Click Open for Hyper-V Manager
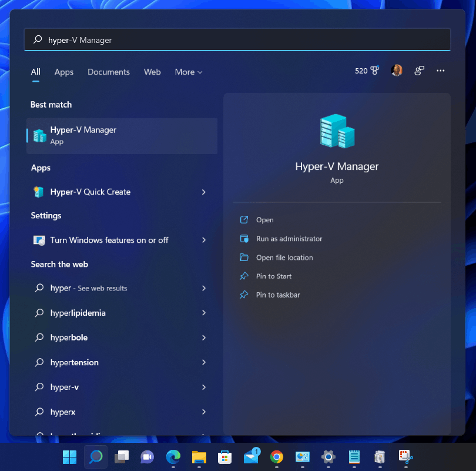This screenshot has height=471, width=476. pyautogui.click(x=264, y=220)
